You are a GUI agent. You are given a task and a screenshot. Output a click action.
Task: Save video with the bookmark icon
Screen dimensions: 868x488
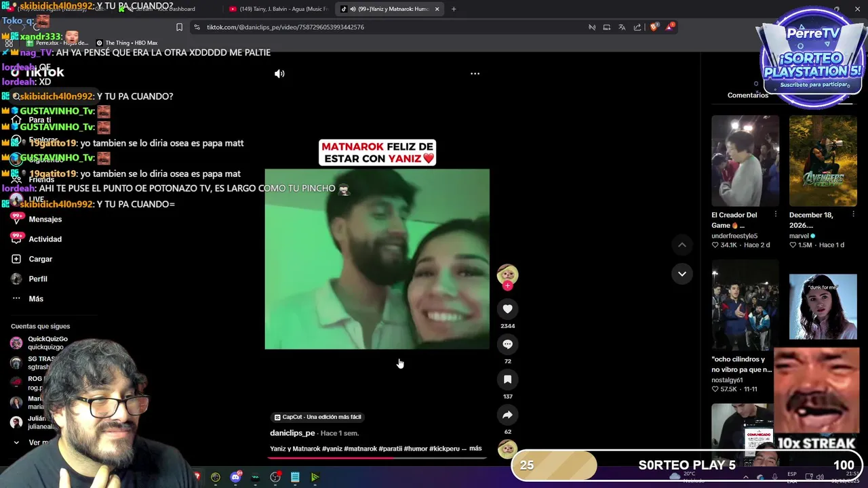[507, 380]
